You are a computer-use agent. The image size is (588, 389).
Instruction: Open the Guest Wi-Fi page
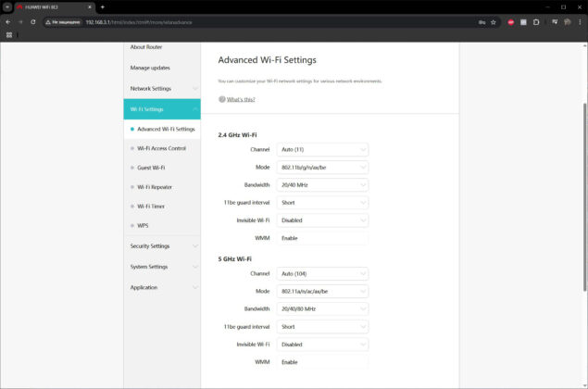[x=151, y=168]
